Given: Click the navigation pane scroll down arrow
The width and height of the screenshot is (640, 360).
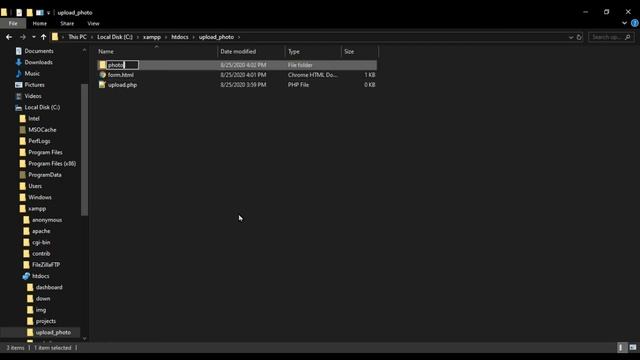Looking at the screenshot, I should [84, 338].
